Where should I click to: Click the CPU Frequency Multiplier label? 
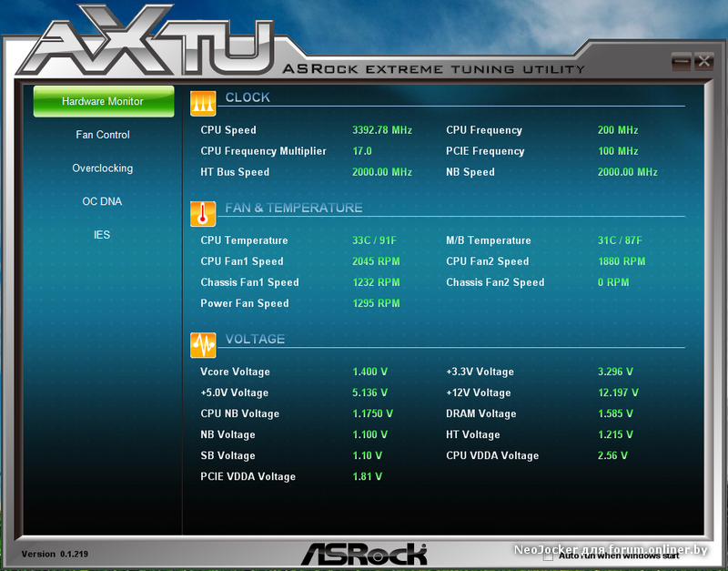[264, 151]
